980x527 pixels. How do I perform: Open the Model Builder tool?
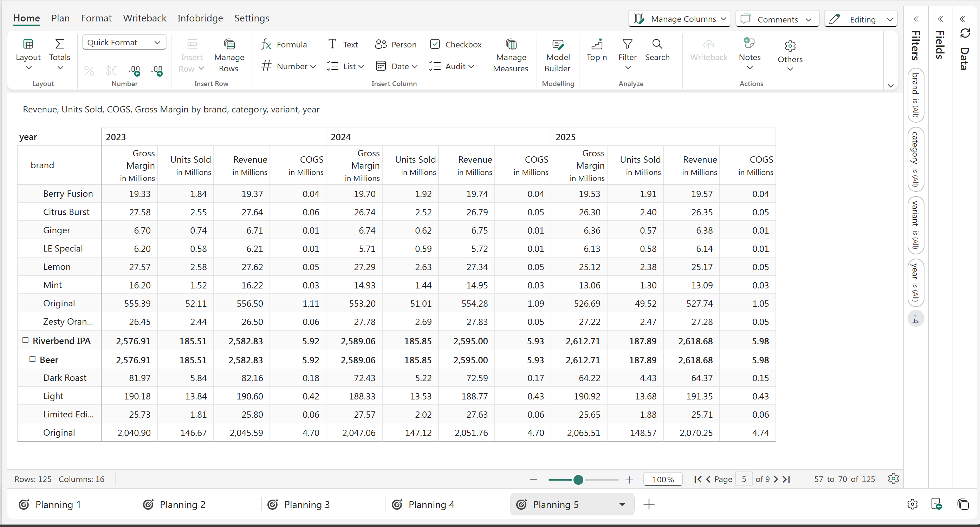point(557,56)
